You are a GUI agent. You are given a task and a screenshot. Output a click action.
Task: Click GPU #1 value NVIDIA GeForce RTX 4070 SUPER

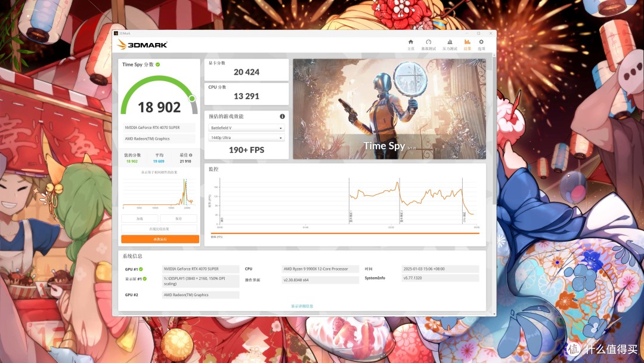pyautogui.click(x=200, y=269)
